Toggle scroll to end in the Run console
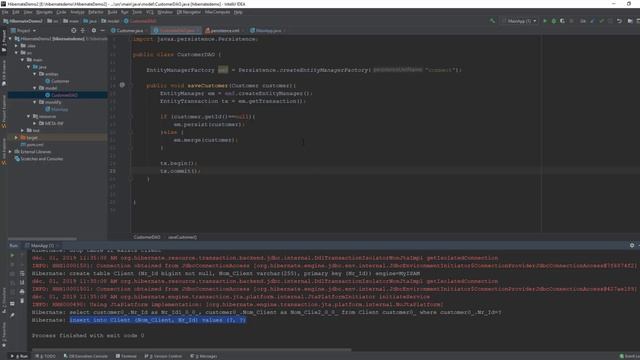 click(x=22, y=282)
